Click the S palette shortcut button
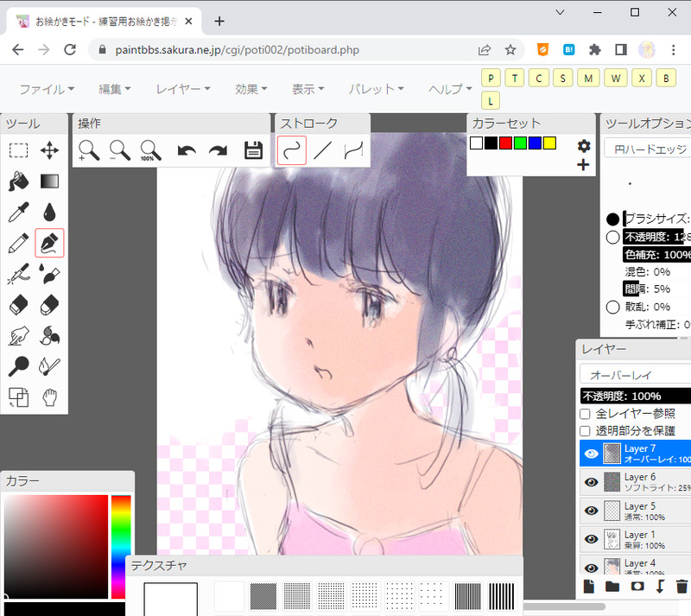 coord(563,79)
